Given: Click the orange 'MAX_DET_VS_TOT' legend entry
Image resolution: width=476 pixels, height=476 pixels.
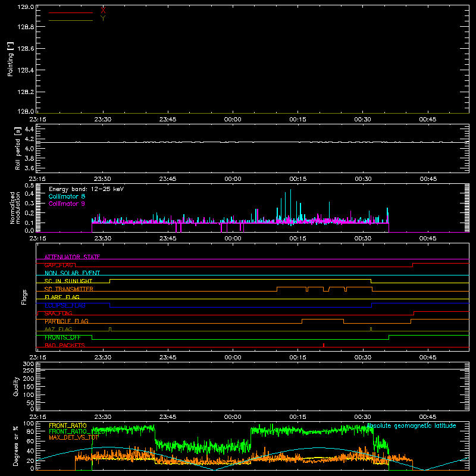Looking at the screenshot, I should pos(74,437).
